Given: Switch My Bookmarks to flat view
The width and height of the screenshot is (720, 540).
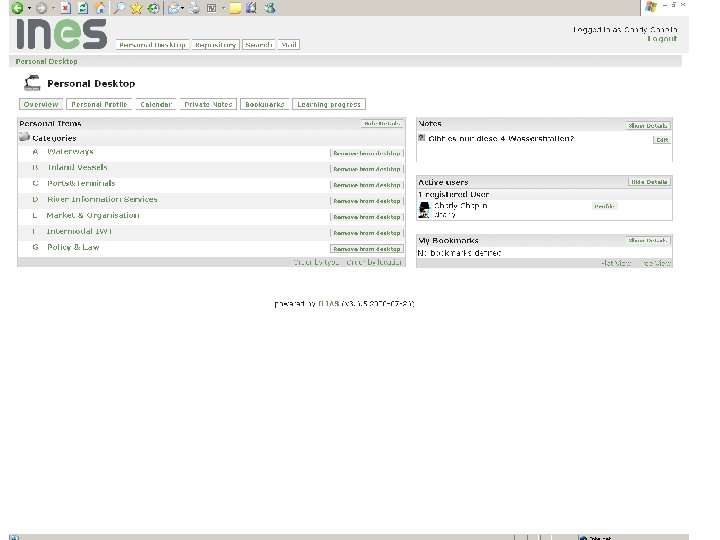Looking at the screenshot, I should tap(616, 263).
